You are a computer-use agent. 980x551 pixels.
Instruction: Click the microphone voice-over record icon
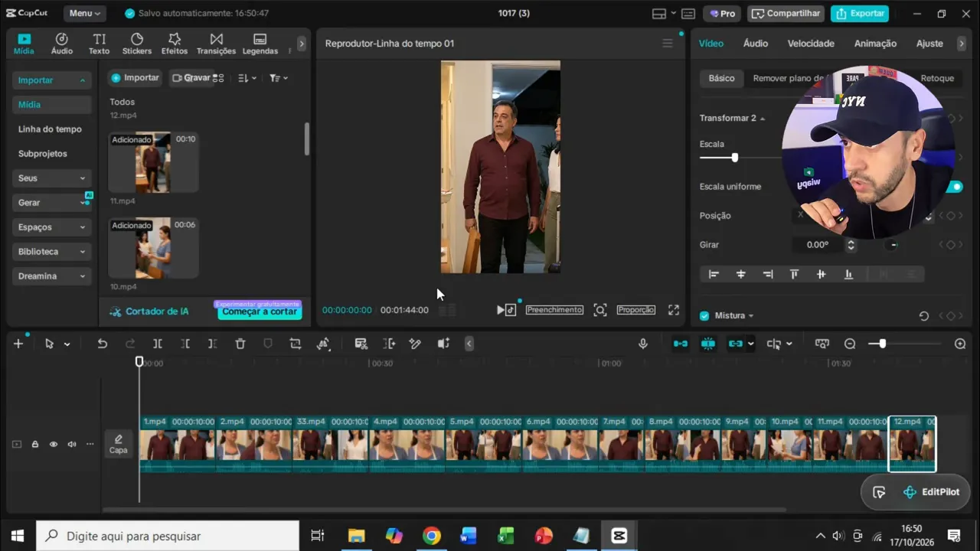click(x=643, y=344)
